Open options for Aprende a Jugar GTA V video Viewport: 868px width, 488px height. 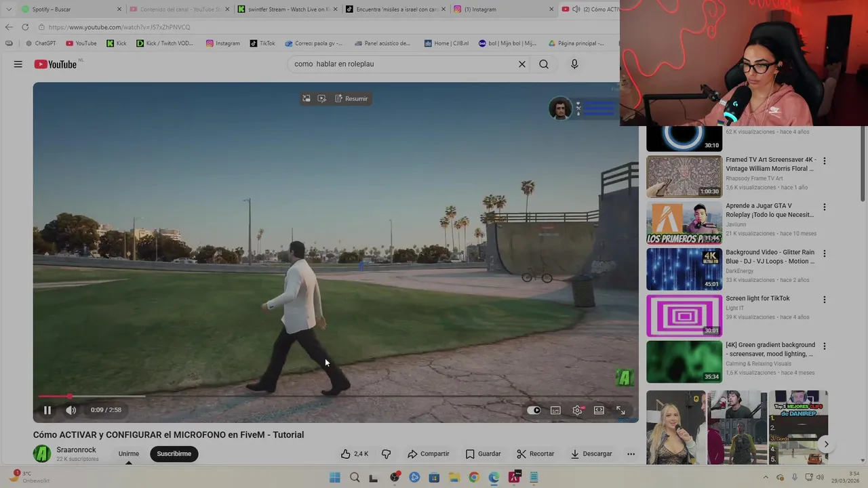pyautogui.click(x=825, y=207)
